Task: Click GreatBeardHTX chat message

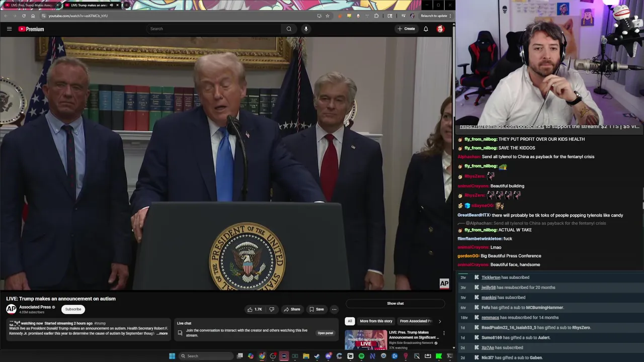Action: (x=540, y=215)
